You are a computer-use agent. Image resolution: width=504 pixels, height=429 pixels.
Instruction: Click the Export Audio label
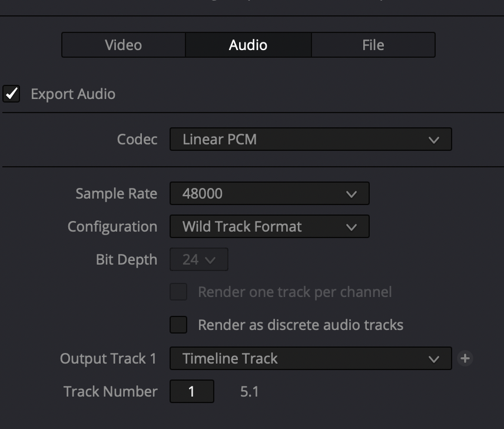pyautogui.click(x=73, y=94)
